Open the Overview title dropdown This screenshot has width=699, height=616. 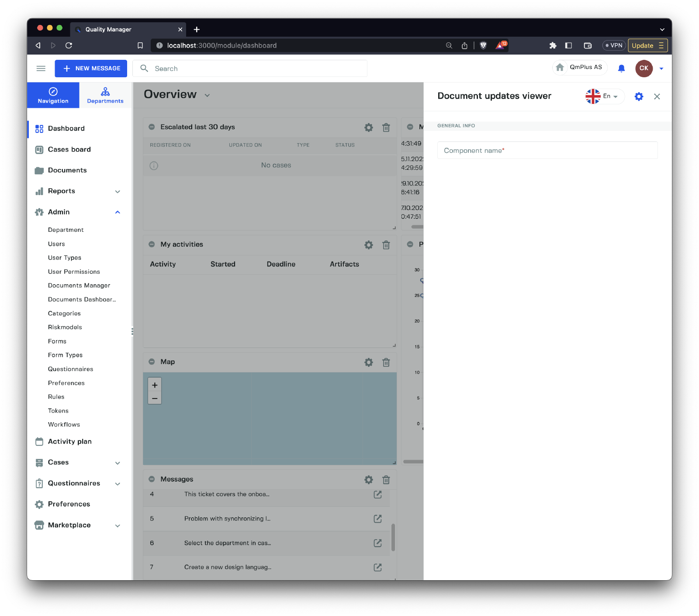207,96
